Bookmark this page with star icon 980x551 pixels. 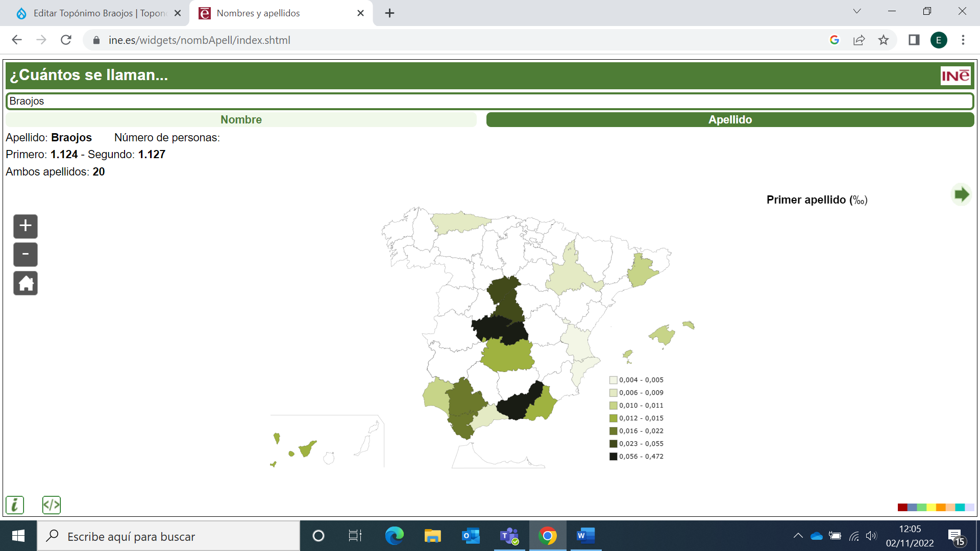(884, 40)
